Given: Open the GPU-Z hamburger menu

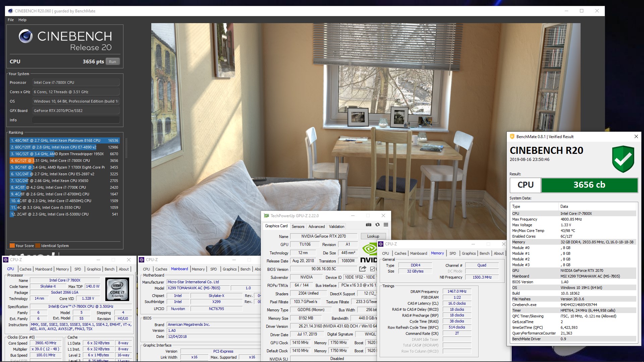Looking at the screenshot, I should (x=386, y=225).
